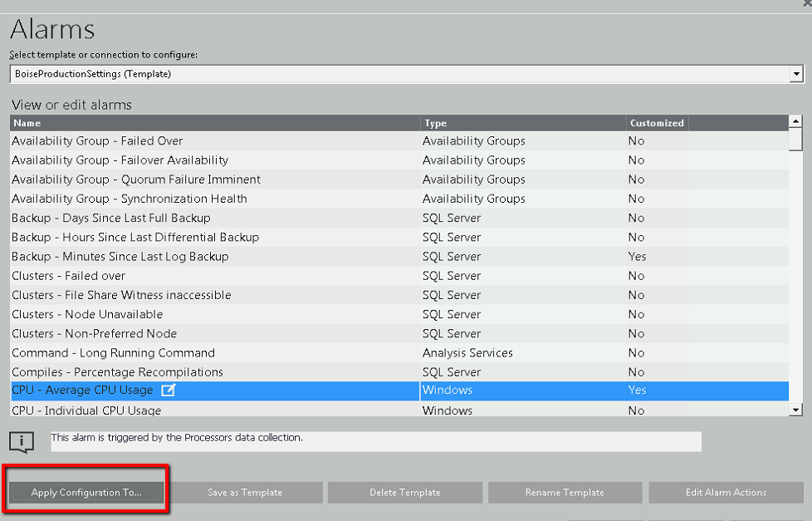Click the edit icon beside CPU - Average CPU Usage
The height and width of the screenshot is (521, 812).
[168, 391]
